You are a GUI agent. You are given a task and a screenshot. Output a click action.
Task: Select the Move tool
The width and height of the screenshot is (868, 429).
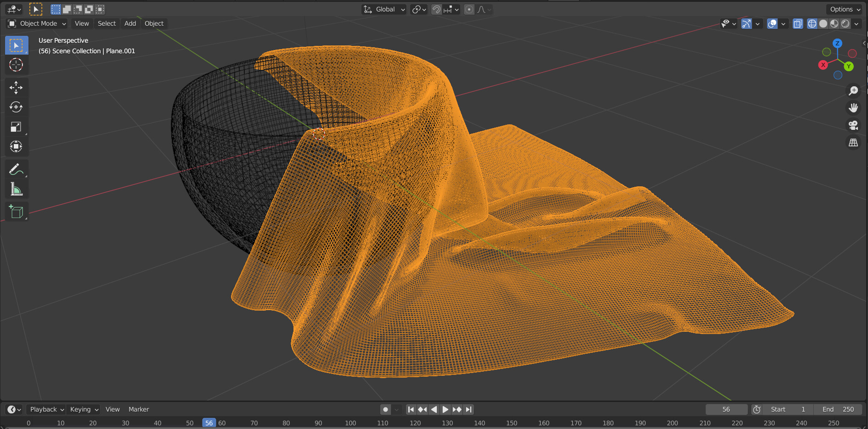click(x=16, y=88)
